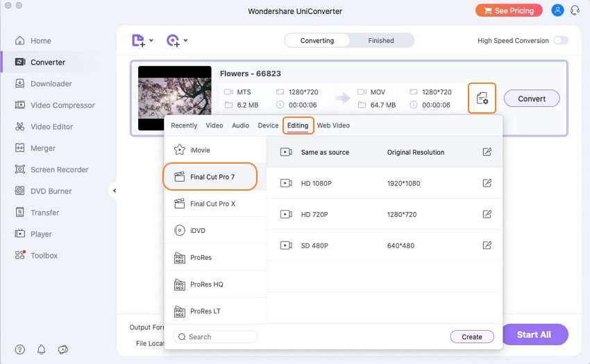
Task: Click the format Search field
Action: click(x=215, y=337)
